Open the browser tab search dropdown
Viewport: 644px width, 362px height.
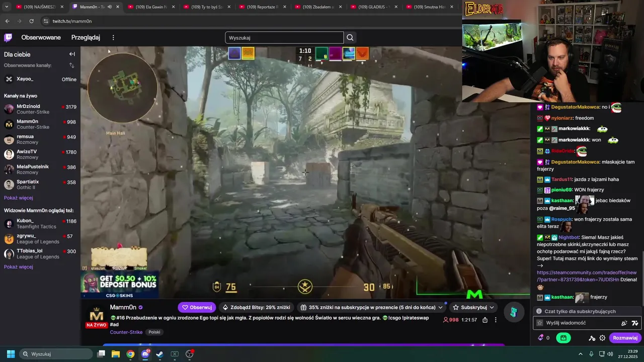click(7, 7)
